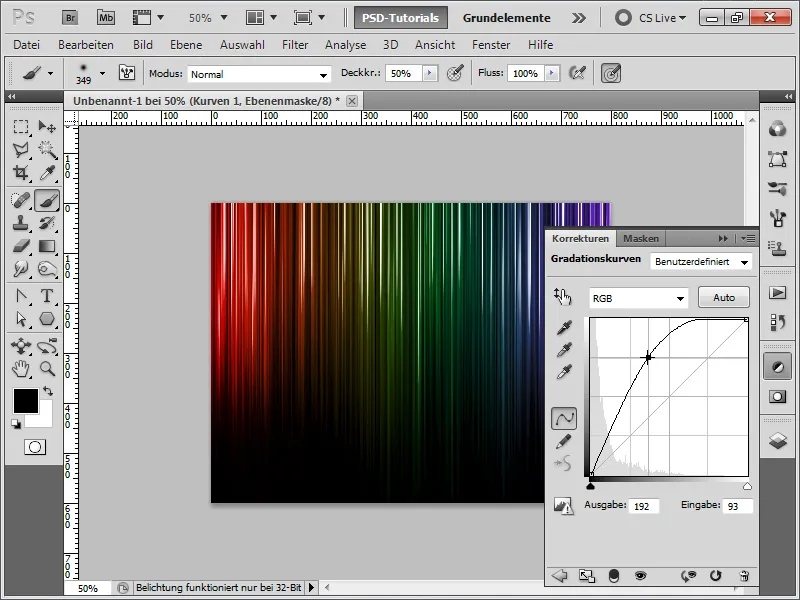Image resolution: width=800 pixels, height=600 pixels.
Task: Select the Clone Stamp tool
Action: point(21,223)
